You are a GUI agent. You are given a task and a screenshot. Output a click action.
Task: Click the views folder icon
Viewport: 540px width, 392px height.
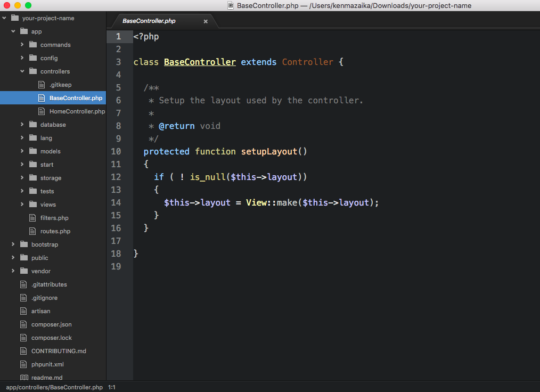(x=33, y=205)
